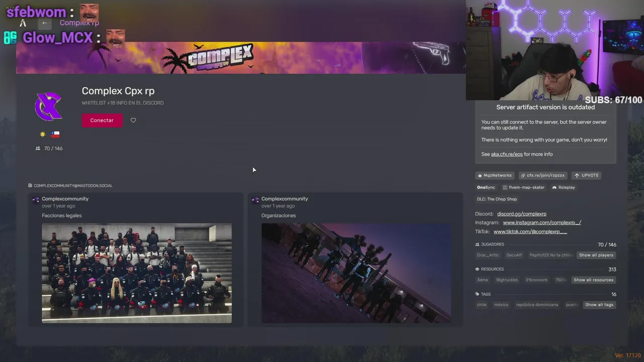This screenshot has width=644, height=362.
Task: Click the méxico tag chip
Action: 501,305
